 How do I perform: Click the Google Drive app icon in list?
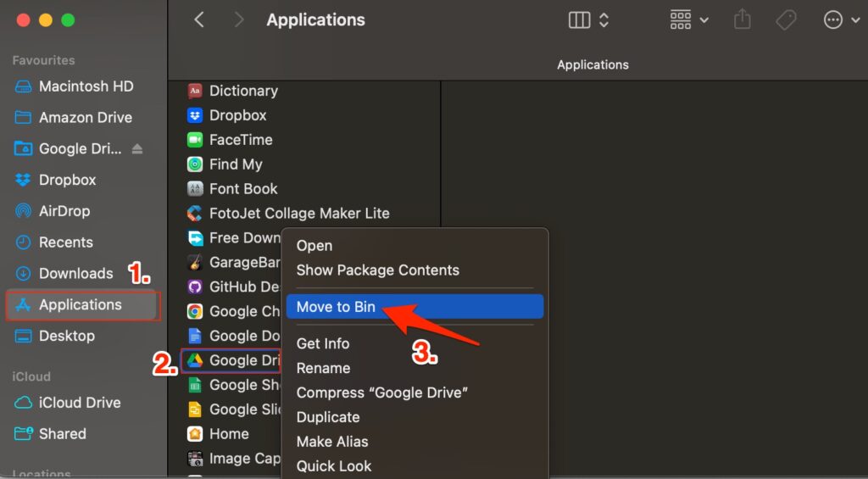pyautogui.click(x=195, y=360)
